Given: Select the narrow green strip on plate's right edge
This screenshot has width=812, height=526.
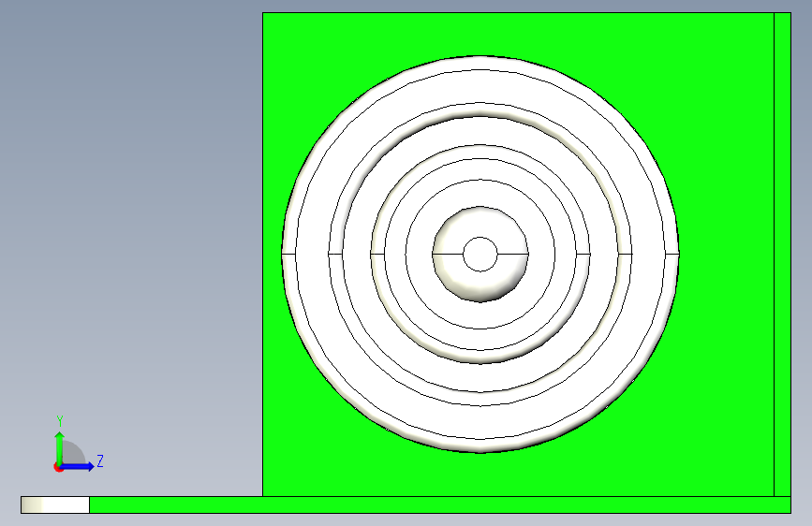Looking at the screenshot, I should pyautogui.click(x=782, y=255).
